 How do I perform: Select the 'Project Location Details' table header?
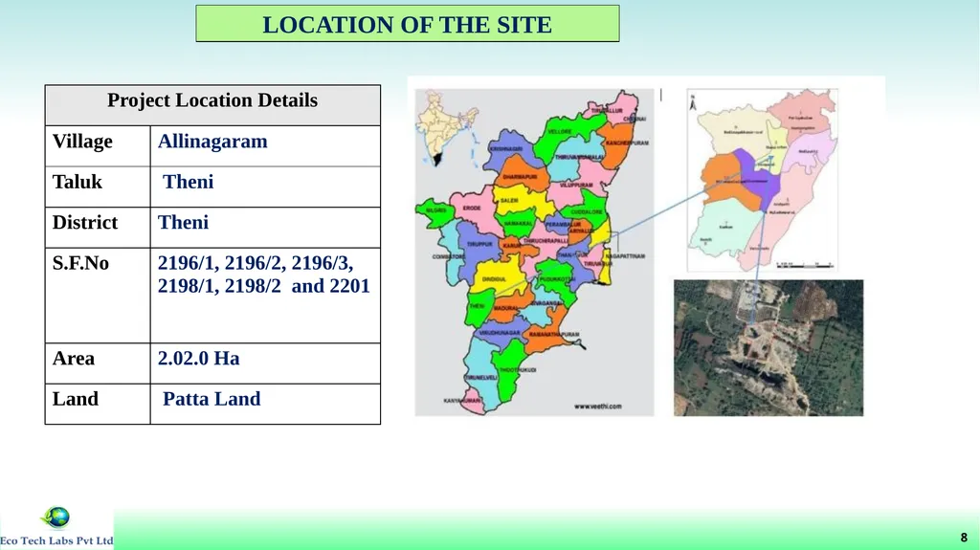212,105
